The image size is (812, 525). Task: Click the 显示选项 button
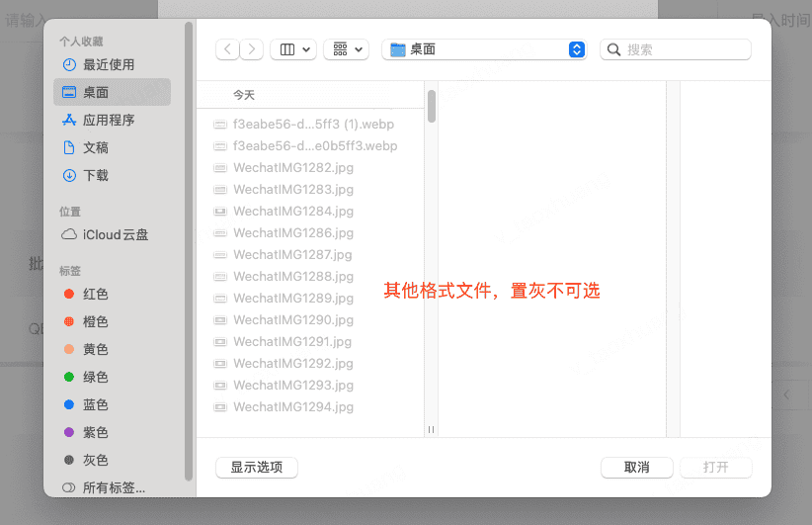[x=257, y=468]
